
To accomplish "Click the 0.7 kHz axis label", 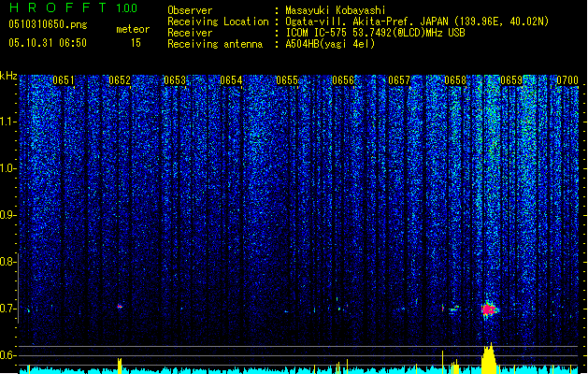I will click(7, 309).
